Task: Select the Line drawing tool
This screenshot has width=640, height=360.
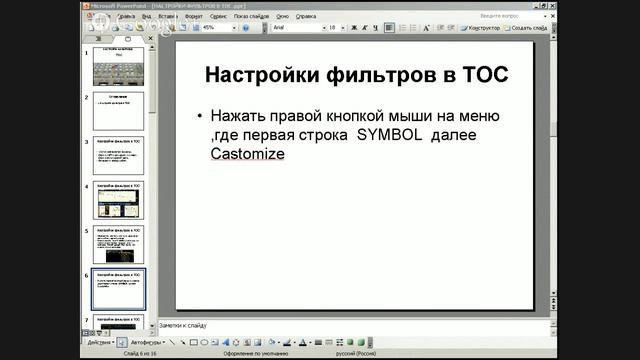Action: (x=172, y=342)
